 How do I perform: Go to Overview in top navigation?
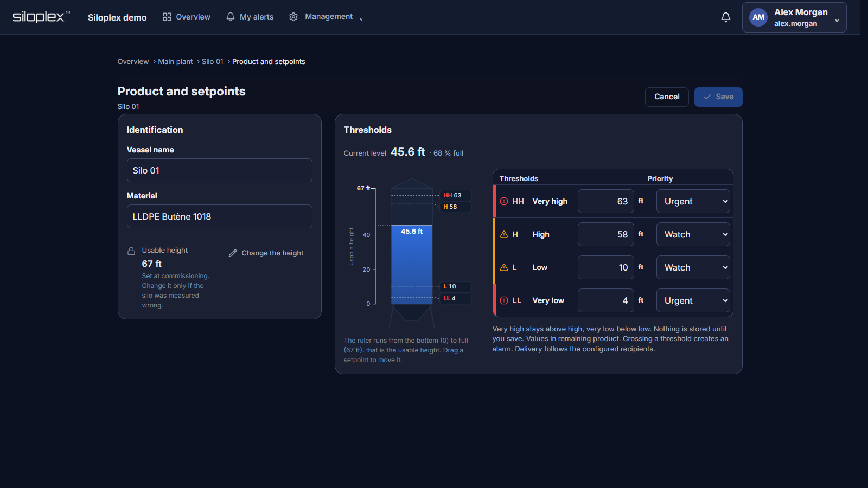click(187, 17)
